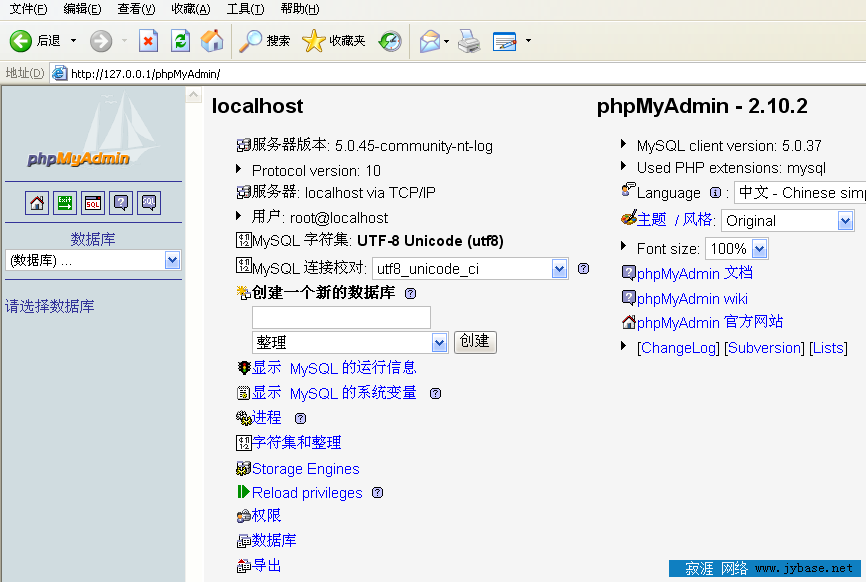Open the 权限 privileges link

click(266, 515)
